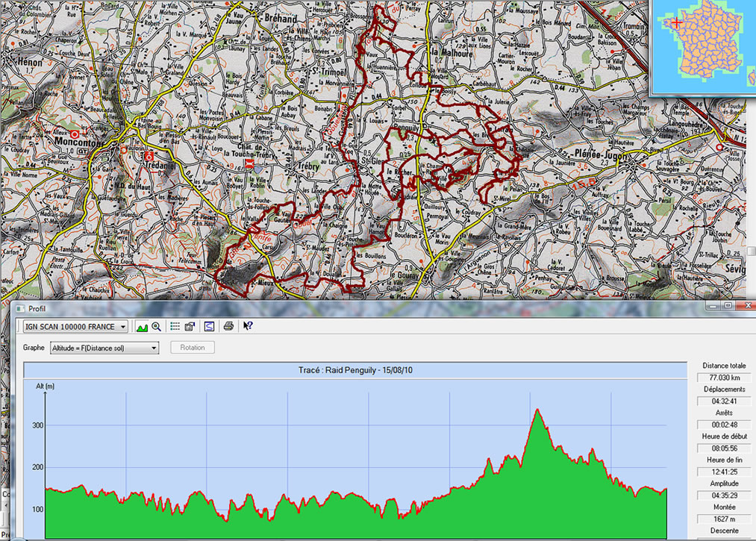Minimize the Profil window
The image size is (756, 541).
(x=712, y=306)
